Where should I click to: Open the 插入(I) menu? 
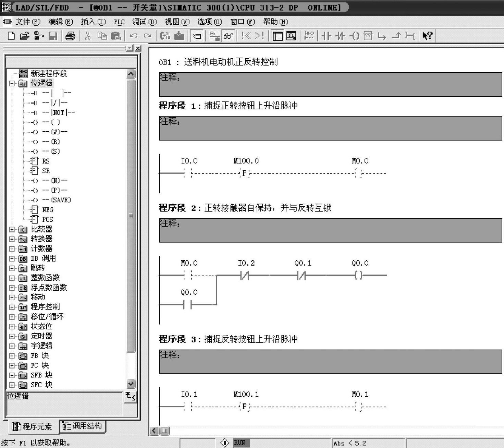[93, 22]
